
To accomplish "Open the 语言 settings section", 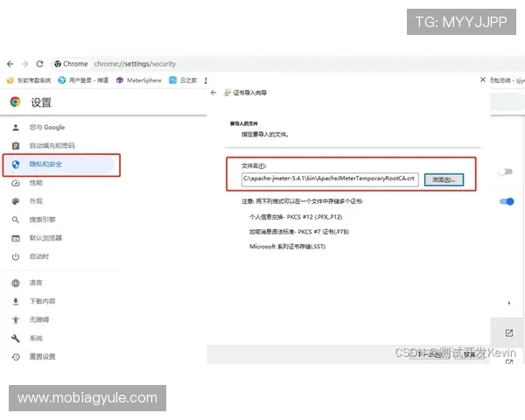I will pos(36,283).
